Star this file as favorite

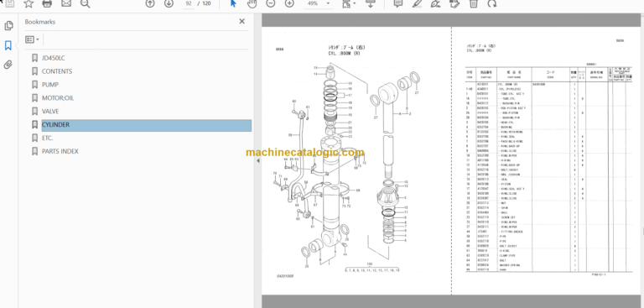pyautogui.click(x=29, y=3)
